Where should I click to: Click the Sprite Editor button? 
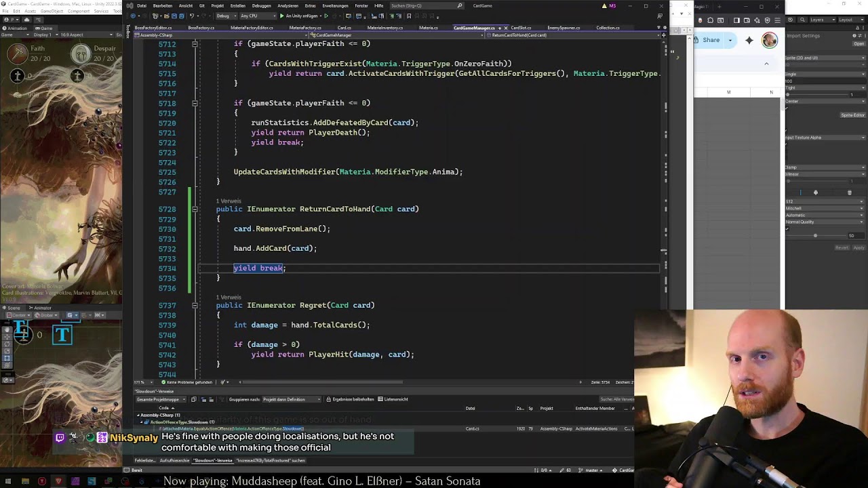[852, 115]
